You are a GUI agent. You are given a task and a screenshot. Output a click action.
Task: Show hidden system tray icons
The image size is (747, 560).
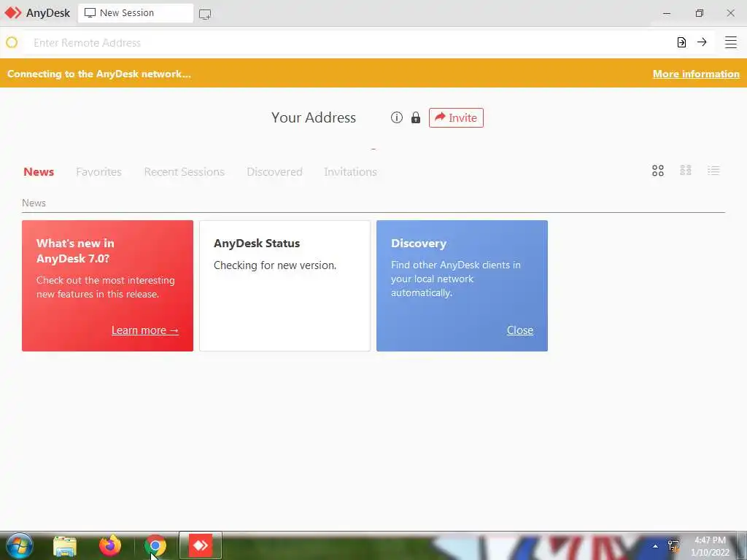click(x=655, y=546)
